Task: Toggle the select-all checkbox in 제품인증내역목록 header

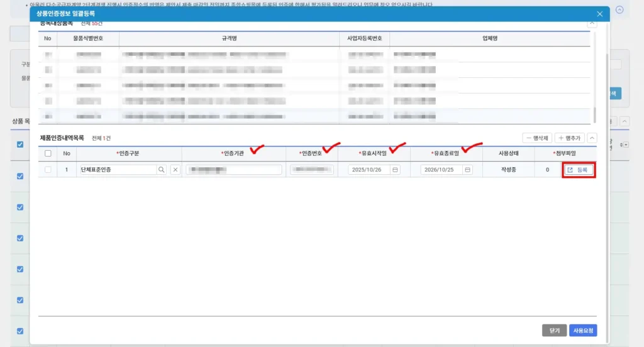Action: (x=48, y=153)
